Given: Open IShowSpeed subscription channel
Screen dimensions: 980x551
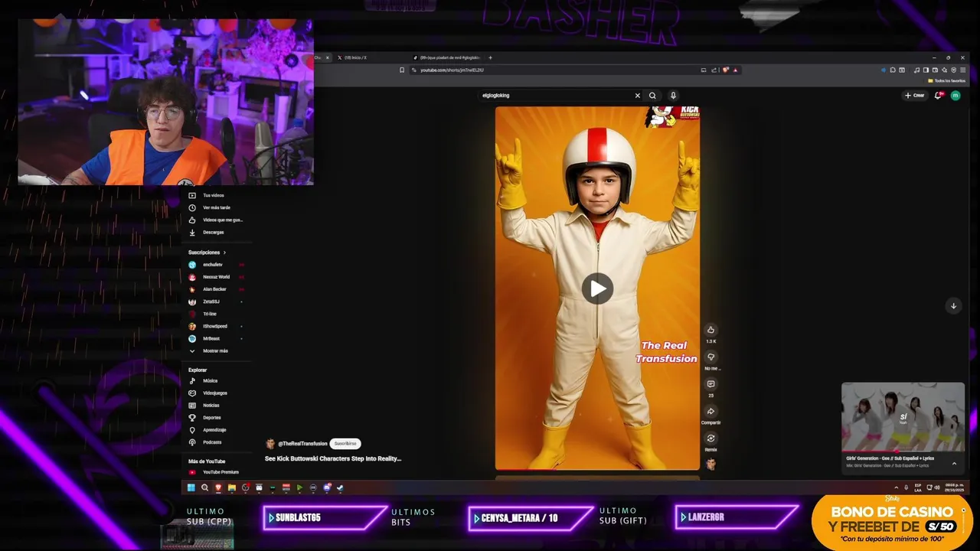Looking at the screenshot, I should point(215,326).
